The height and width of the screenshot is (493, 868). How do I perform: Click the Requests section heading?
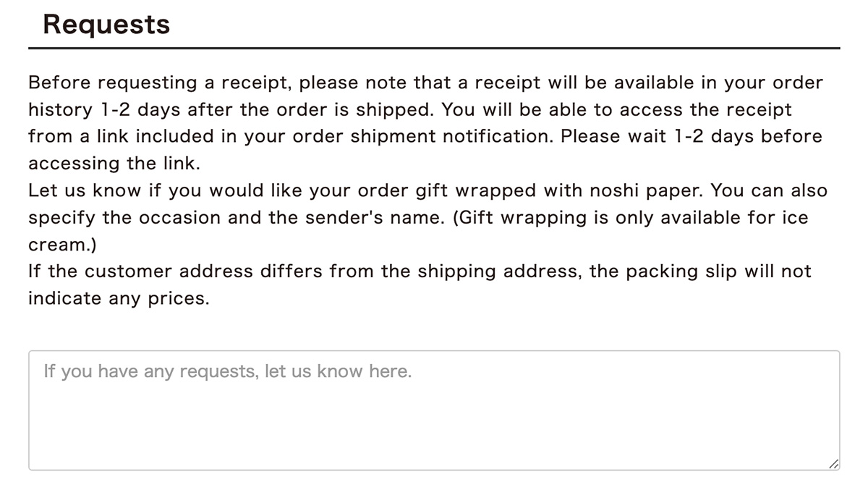(106, 24)
